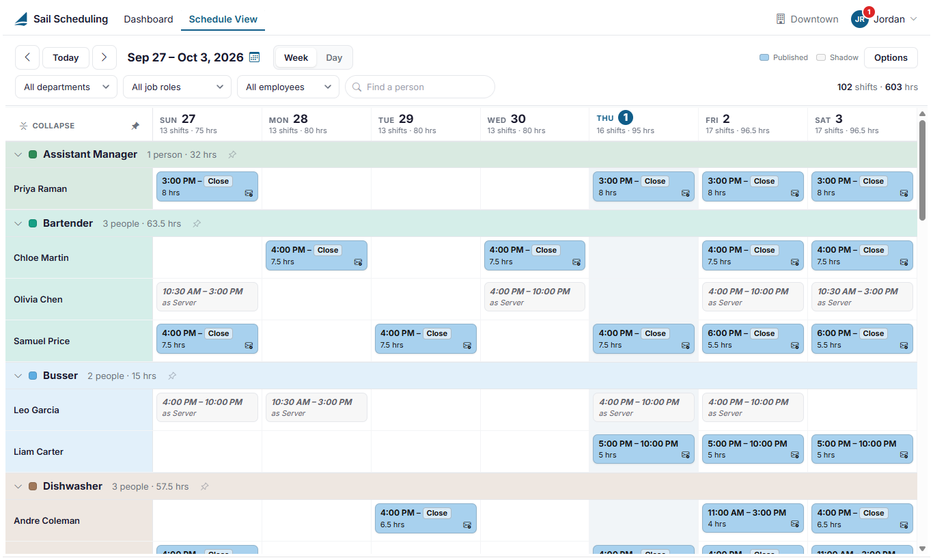Click envelope icon on Samuel Price Tuesday shift

click(467, 346)
